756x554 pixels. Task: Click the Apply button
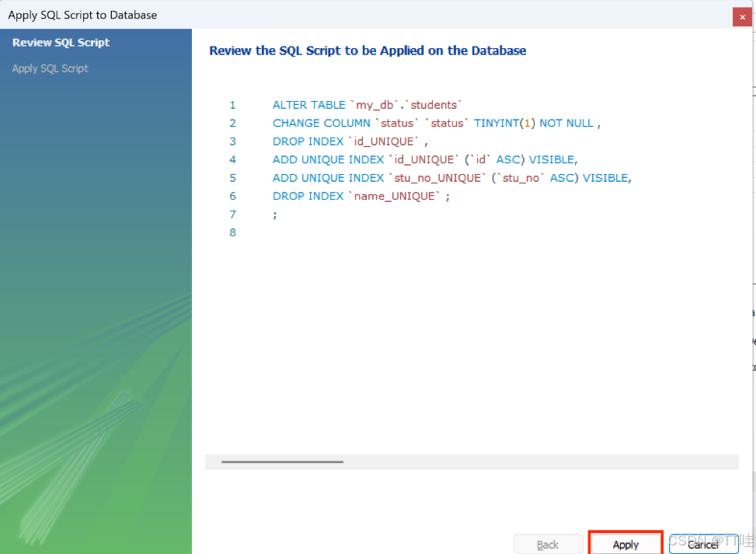pyautogui.click(x=625, y=545)
